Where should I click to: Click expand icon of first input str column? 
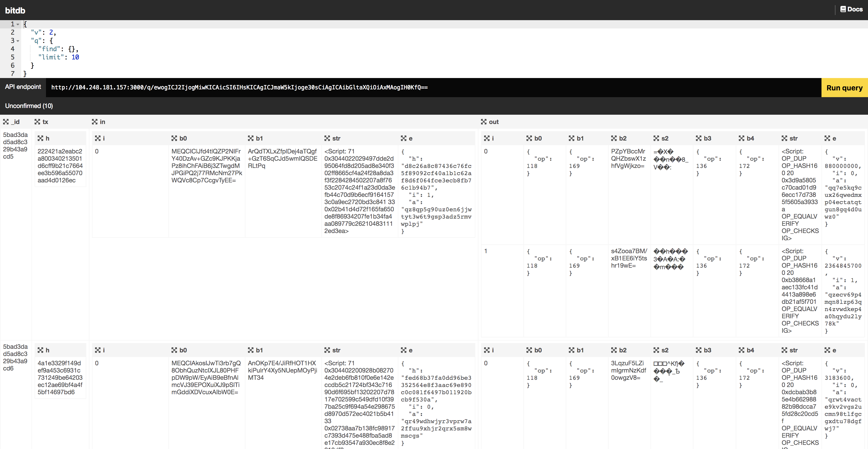327,138
